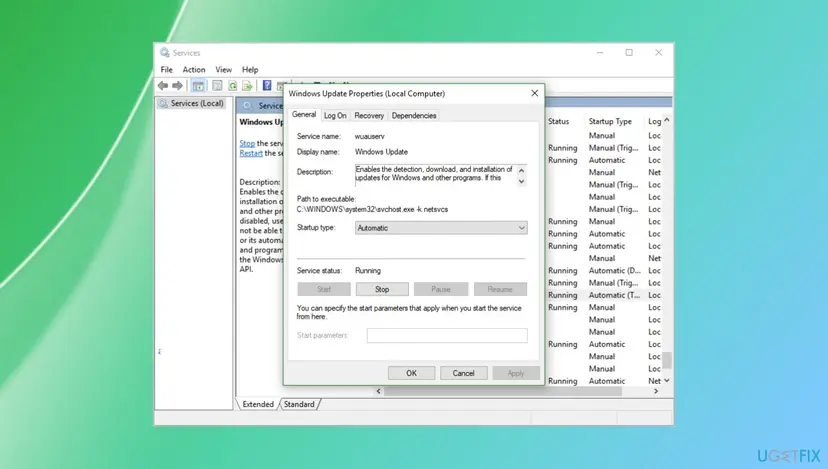Click the grayed-out Start button
The width and height of the screenshot is (828, 469).
(324, 289)
